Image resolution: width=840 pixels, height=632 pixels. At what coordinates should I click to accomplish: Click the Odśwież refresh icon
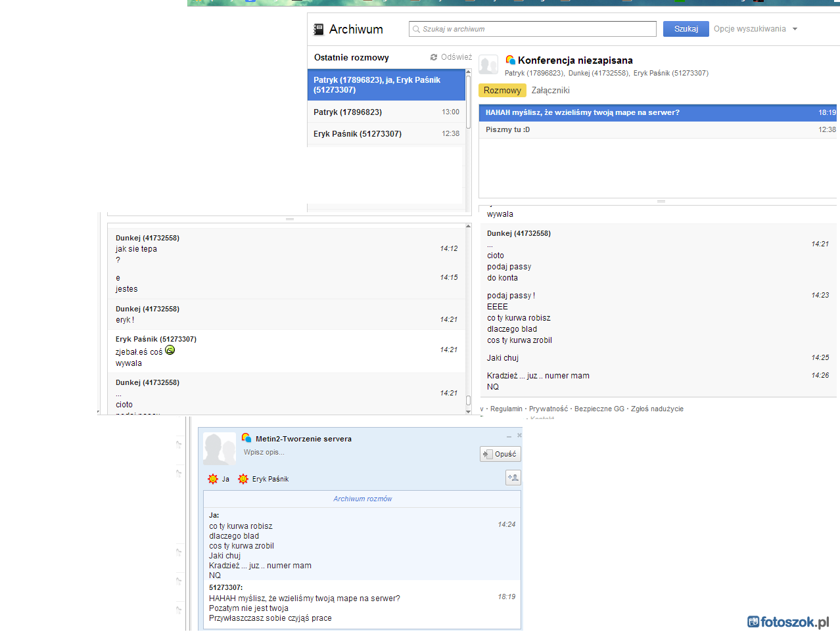coord(434,57)
